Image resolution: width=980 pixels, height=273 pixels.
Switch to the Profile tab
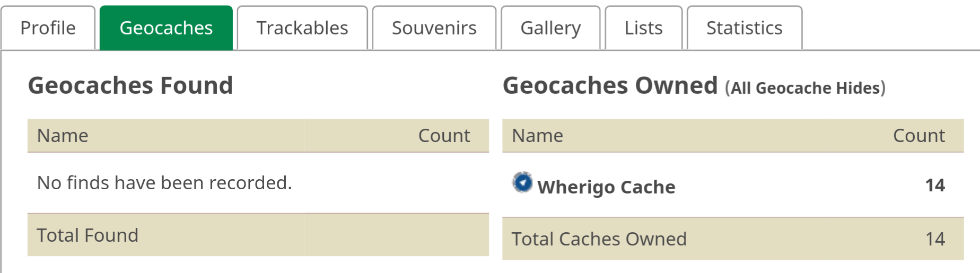coord(48,28)
